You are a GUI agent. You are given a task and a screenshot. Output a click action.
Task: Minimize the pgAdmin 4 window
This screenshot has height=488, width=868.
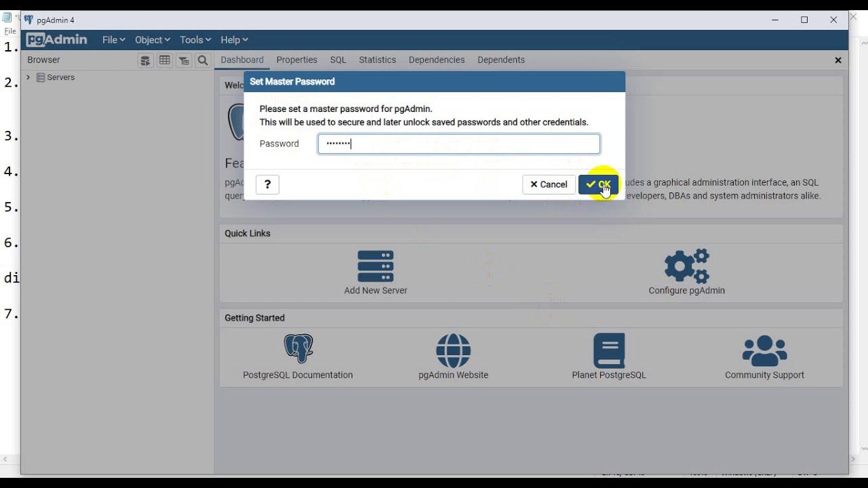tap(775, 20)
